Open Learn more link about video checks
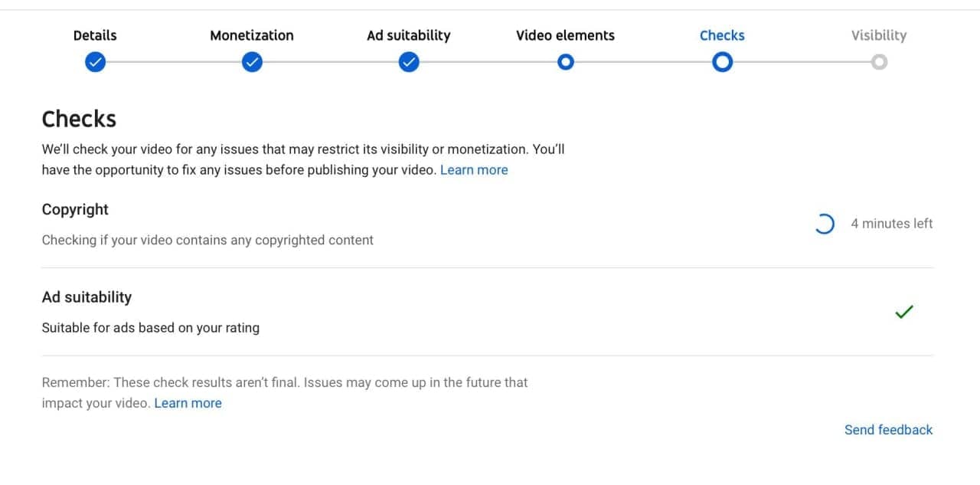Screen dimensions: 980x485 click(x=474, y=170)
